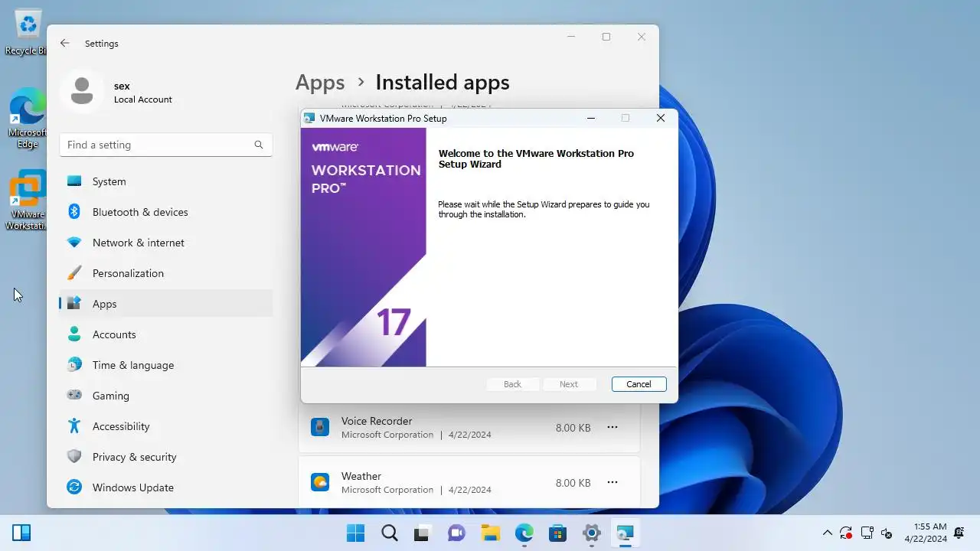Click the Settings gear on taskbar
This screenshot has width=980, height=551.
[x=591, y=533]
